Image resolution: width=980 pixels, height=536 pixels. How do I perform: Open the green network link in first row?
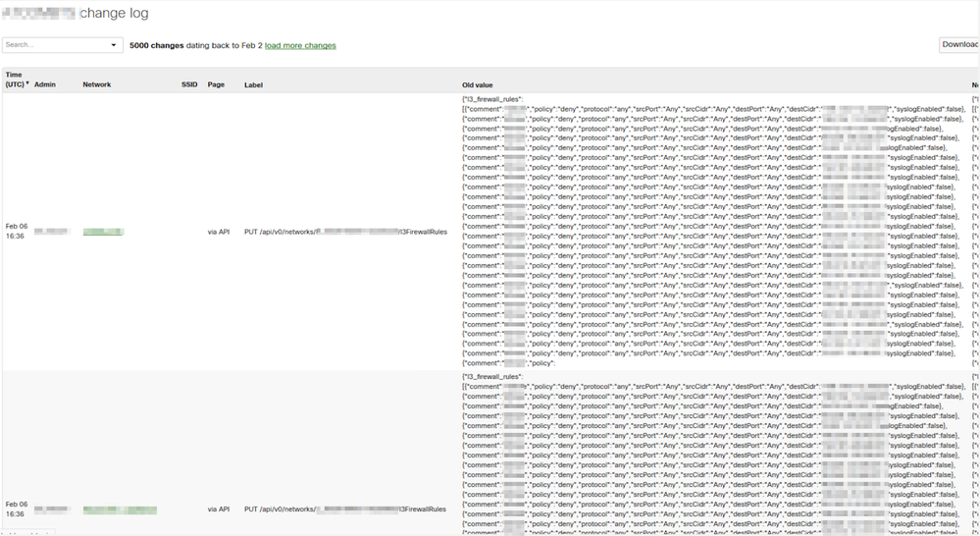tap(103, 232)
